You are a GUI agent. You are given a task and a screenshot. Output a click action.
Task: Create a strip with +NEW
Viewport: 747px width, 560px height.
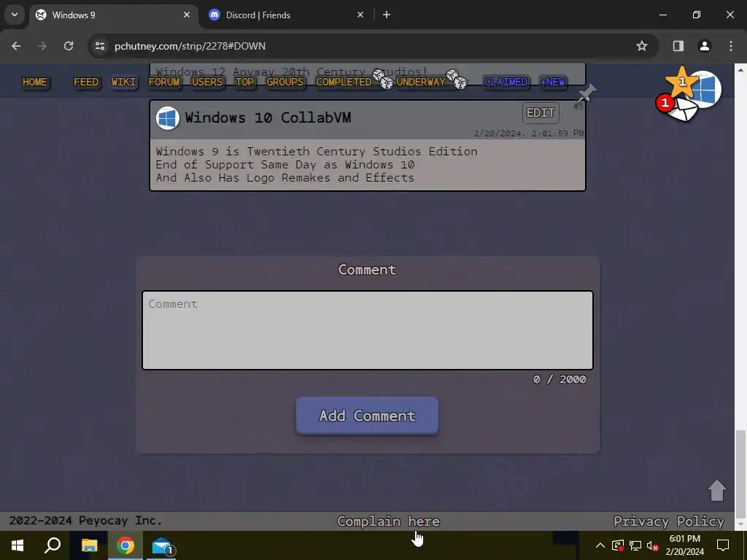[553, 82]
